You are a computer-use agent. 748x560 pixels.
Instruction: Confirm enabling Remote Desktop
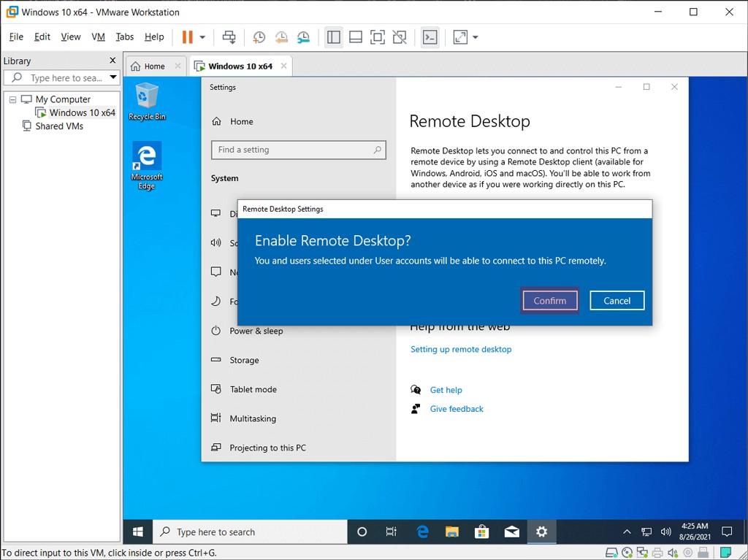tap(550, 301)
